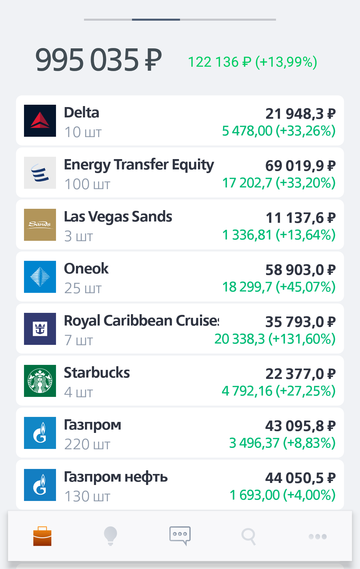Tap the Royal Caribbean logo
Image resolution: width=360 pixels, height=569 pixels.
click(40, 329)
